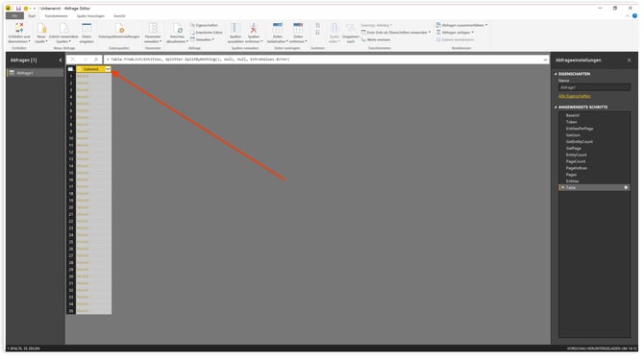Collapse ANGEWENDETE SCHRITTE section
Screen dimensions: 644x359
point(556,108)
